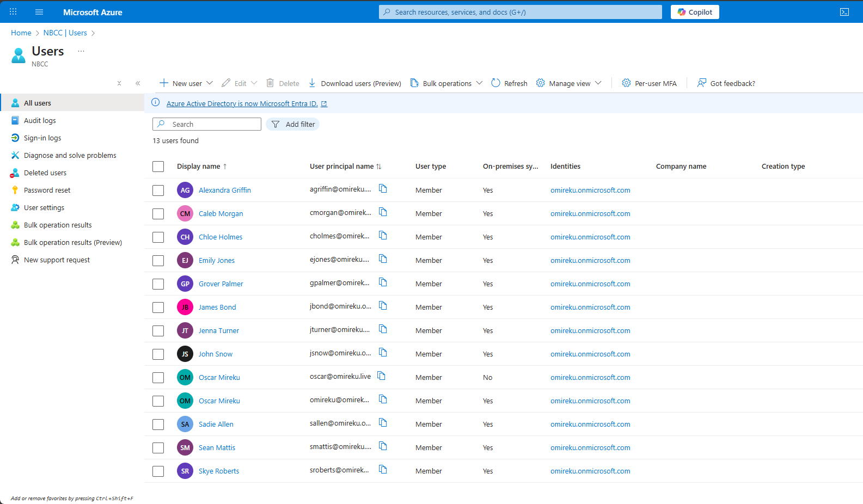Open Per-user MFA settings
Viewport: 863px width, 504px height.
(649, 83)
